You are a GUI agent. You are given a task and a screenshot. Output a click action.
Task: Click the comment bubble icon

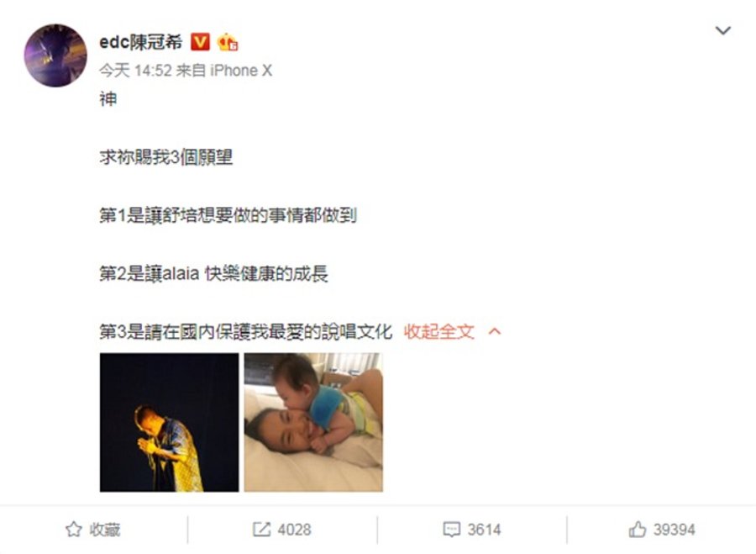click(x=451, y=530)
